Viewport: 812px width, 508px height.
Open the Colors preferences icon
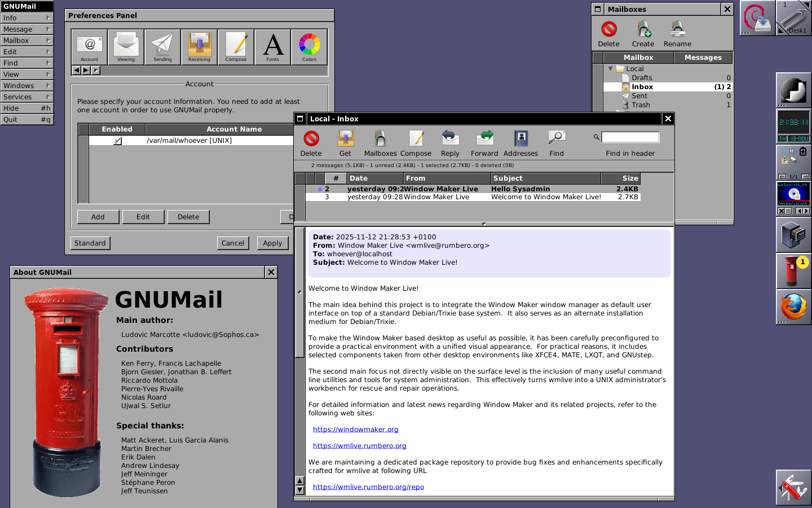(309, 47)
